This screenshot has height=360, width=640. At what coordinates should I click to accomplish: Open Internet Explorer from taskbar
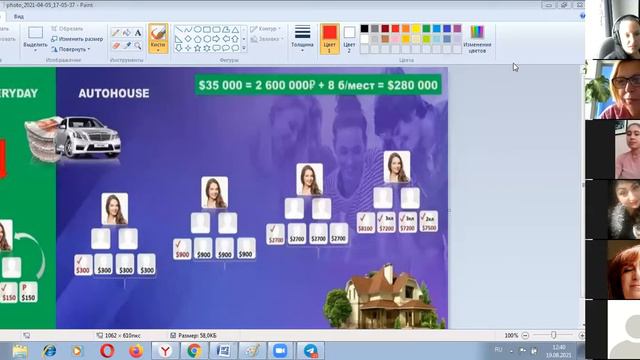[49, 351]
